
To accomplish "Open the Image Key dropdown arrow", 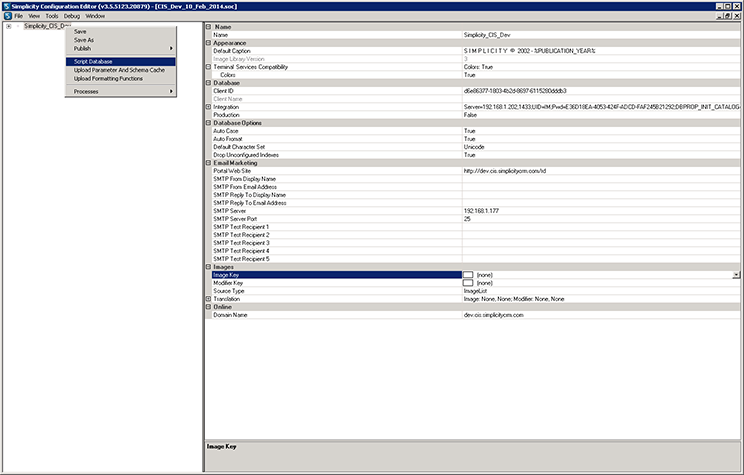I will (736, 275).
